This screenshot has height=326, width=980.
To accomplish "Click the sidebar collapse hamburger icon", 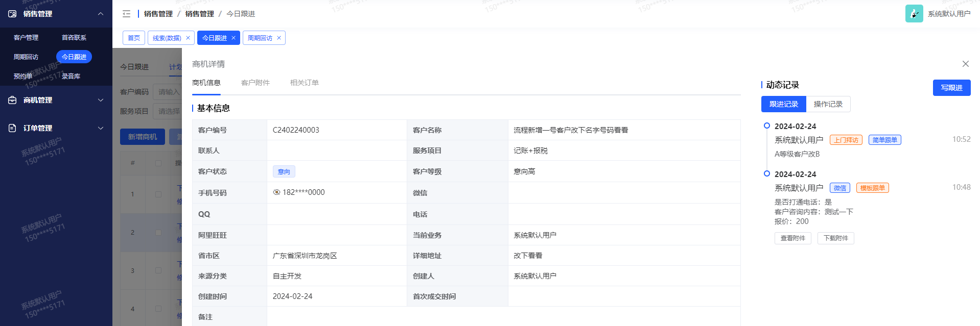I will [x=127, y=14].
